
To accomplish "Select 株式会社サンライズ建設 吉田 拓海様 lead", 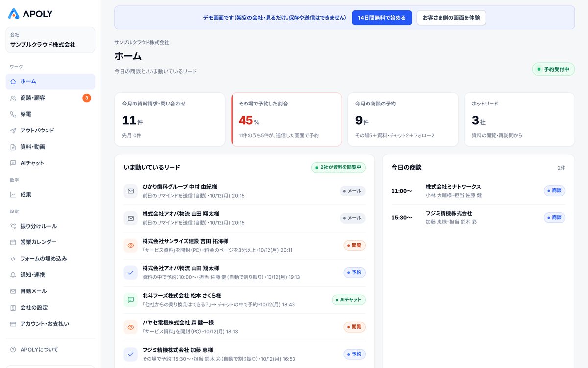I will pyautogui.click(x=245, y=245).
